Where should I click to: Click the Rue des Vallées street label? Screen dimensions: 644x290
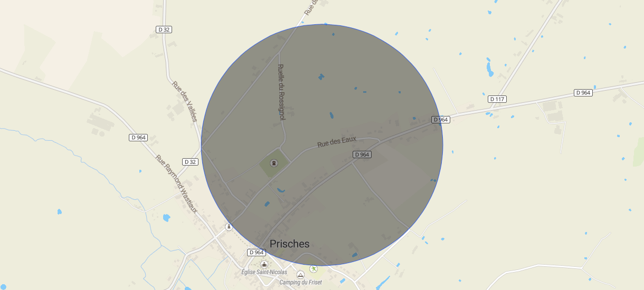(185, 101)
